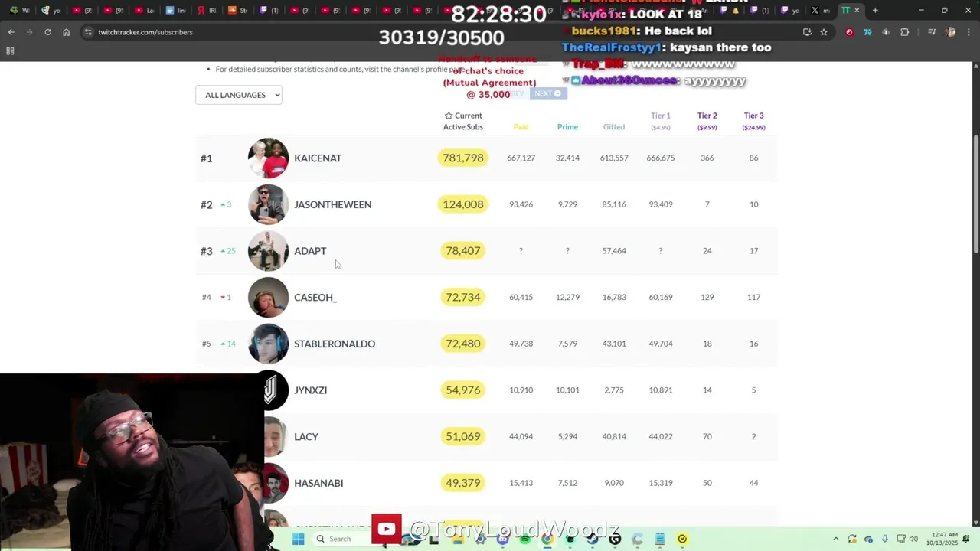
Task: Open the ALL LANGUAGES dropdown
Action: 239,95
